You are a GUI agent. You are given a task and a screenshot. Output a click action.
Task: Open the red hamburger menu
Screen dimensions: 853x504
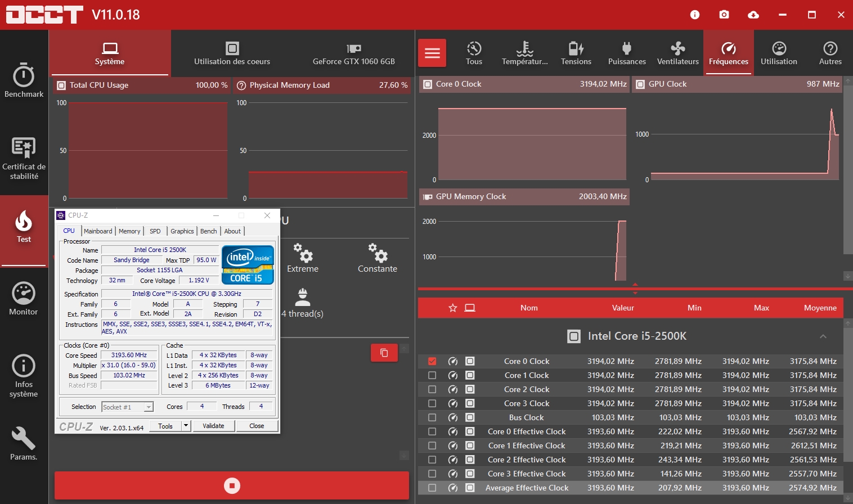432,53
